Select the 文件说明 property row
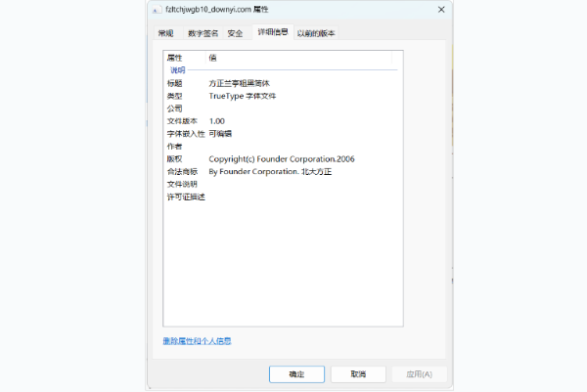Image resolution: width=587 pixels, height=392 pixels. tap(283, 184)
